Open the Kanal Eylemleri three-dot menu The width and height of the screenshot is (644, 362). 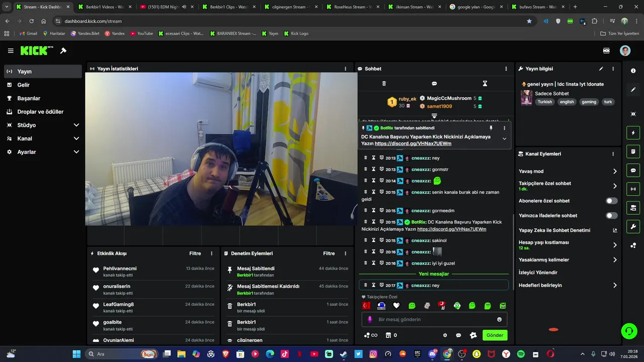(613, 154)
